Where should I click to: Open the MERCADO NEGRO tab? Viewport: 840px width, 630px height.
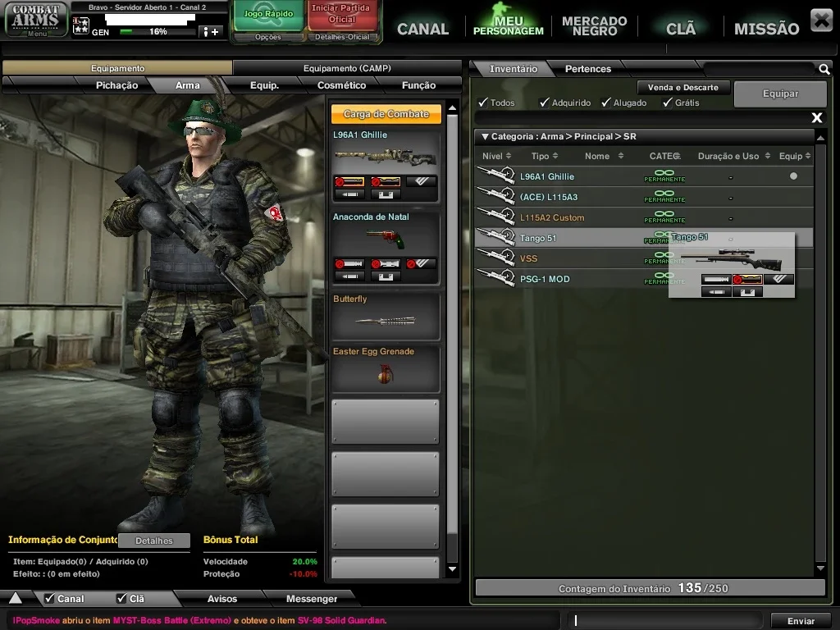click(x=594, y=25)
